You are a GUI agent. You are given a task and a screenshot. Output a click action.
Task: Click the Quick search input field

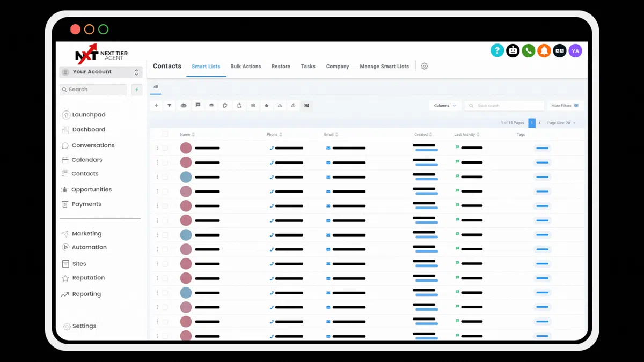point(504,106)
